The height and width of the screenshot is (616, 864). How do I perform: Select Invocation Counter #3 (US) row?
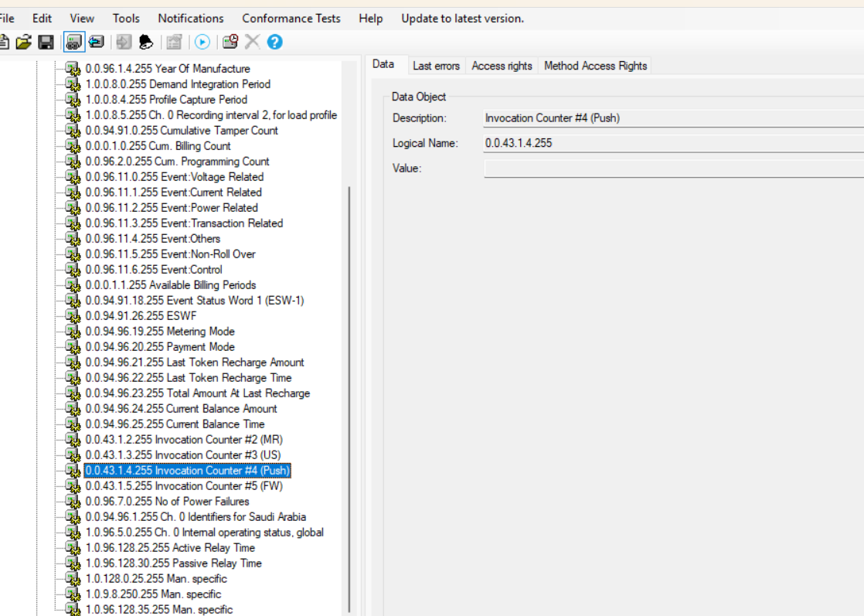point(183,455)
